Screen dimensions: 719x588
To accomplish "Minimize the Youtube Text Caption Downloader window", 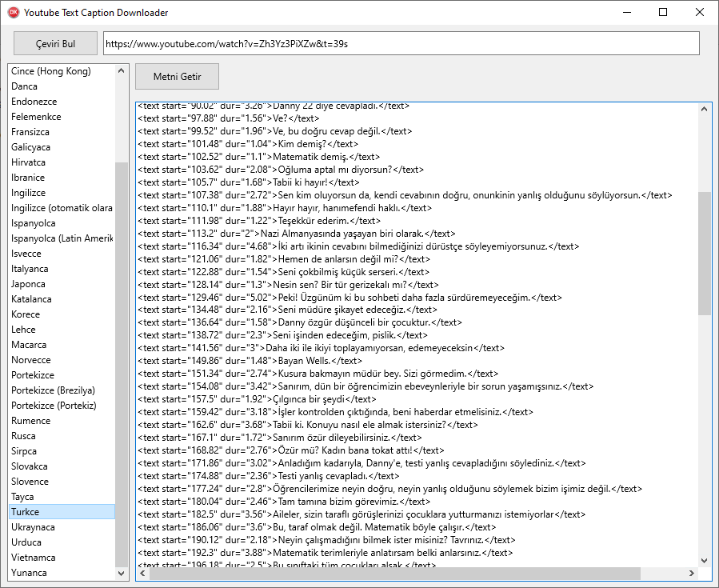I will [627, 12].
